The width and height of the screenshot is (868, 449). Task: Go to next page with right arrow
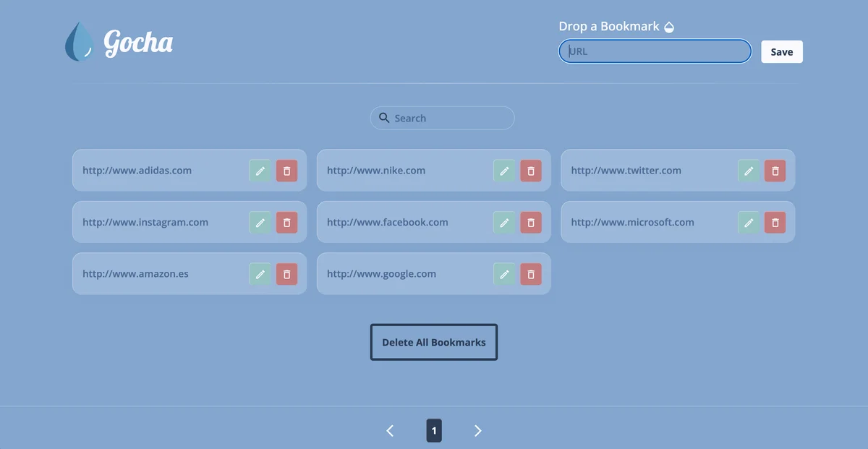coord(478,430)
